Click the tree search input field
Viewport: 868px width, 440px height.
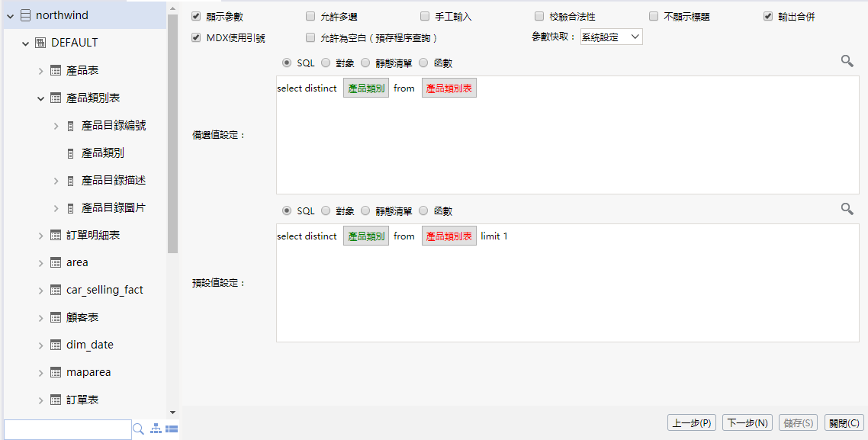point(67,429)
